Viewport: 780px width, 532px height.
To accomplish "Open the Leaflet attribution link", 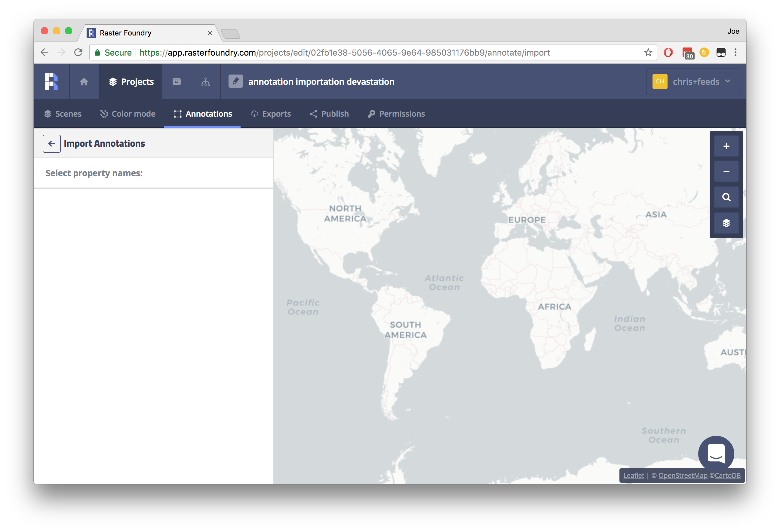I will [x=634, y=475].
